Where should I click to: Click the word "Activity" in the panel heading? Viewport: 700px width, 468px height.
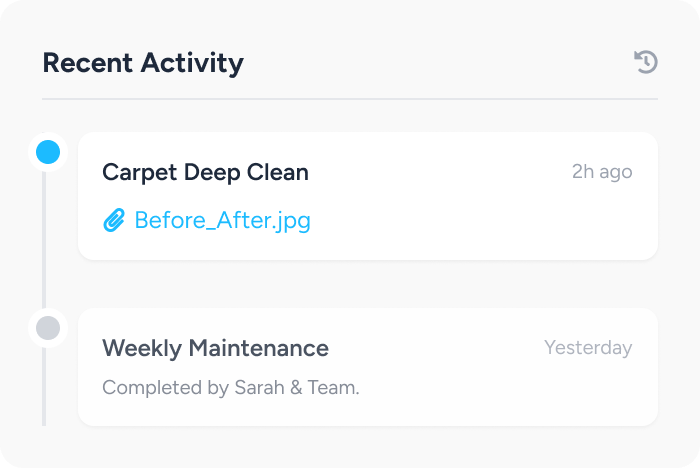tap(192, 63)
